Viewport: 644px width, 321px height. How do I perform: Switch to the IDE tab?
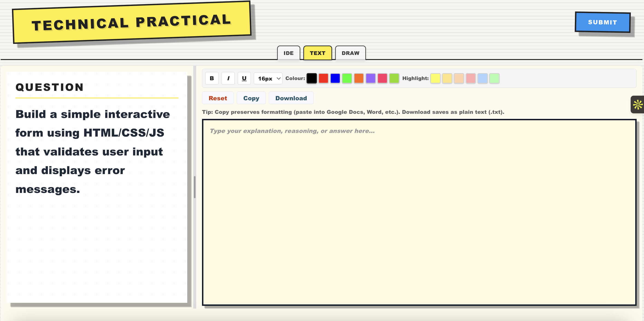(288, 53)
